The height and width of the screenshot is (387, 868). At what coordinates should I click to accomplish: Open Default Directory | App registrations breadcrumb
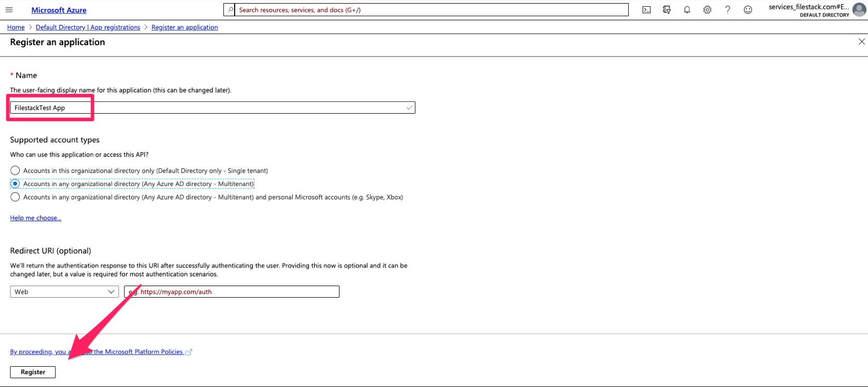pyautogui.click(x=88, y=28)
